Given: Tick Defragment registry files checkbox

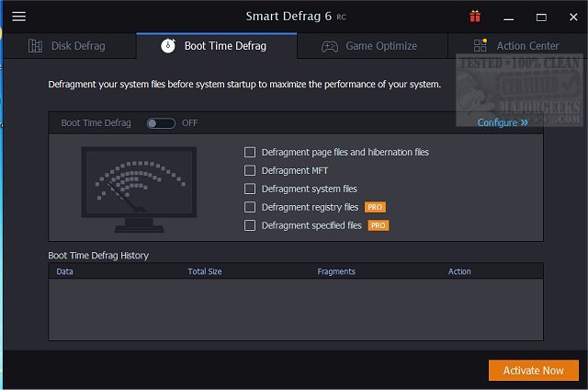Looking at the screenshot, I should tap(250, 207).
